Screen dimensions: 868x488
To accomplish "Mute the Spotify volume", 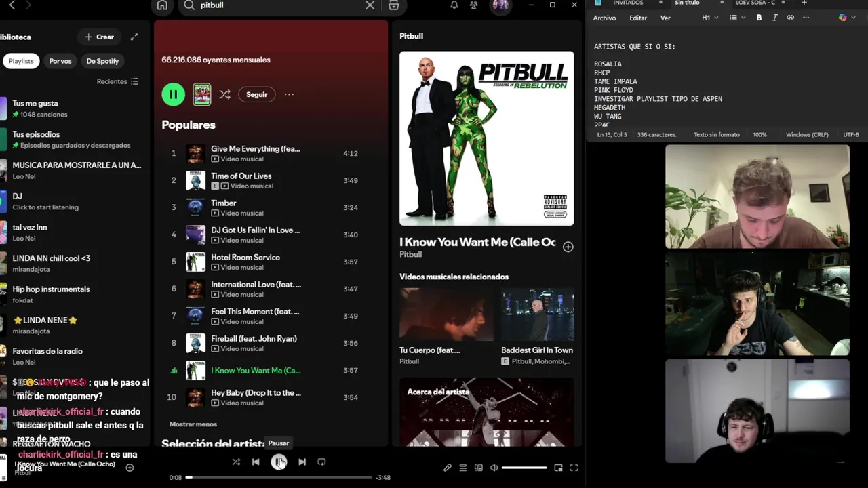I will [494, 468].
